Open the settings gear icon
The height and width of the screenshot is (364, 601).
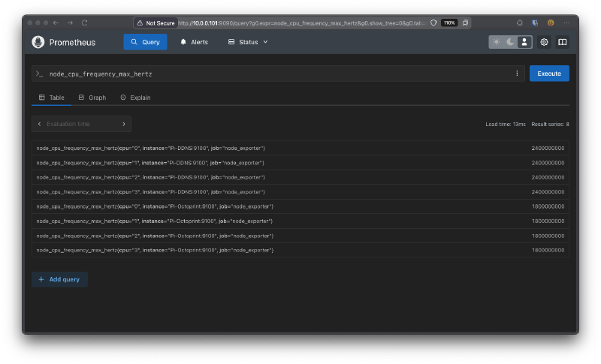[544, 42]
